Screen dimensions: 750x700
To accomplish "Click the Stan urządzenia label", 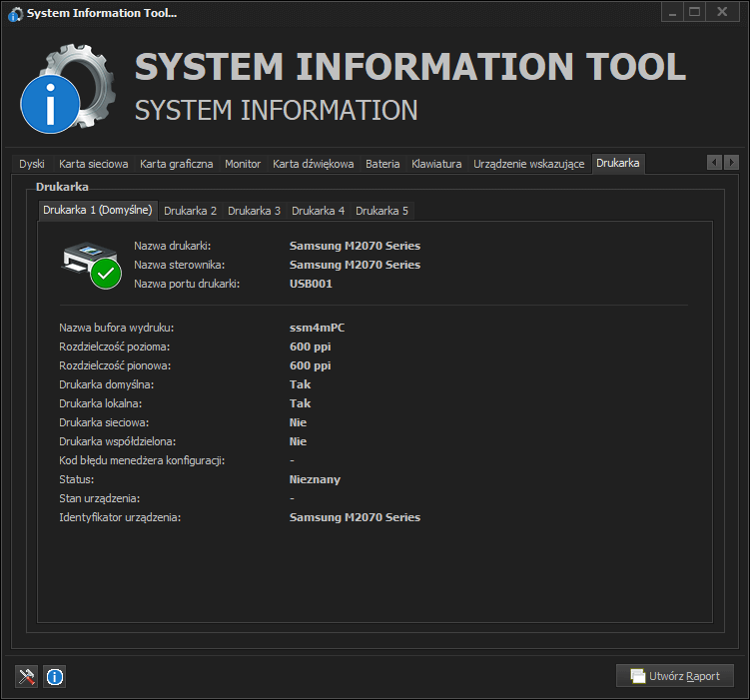I will tap(99, 498).
